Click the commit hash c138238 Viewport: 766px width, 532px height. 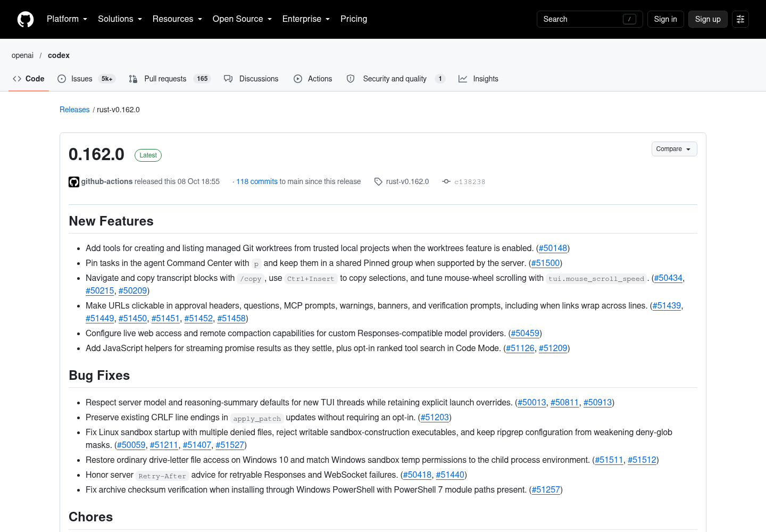(x=470, y=182)
